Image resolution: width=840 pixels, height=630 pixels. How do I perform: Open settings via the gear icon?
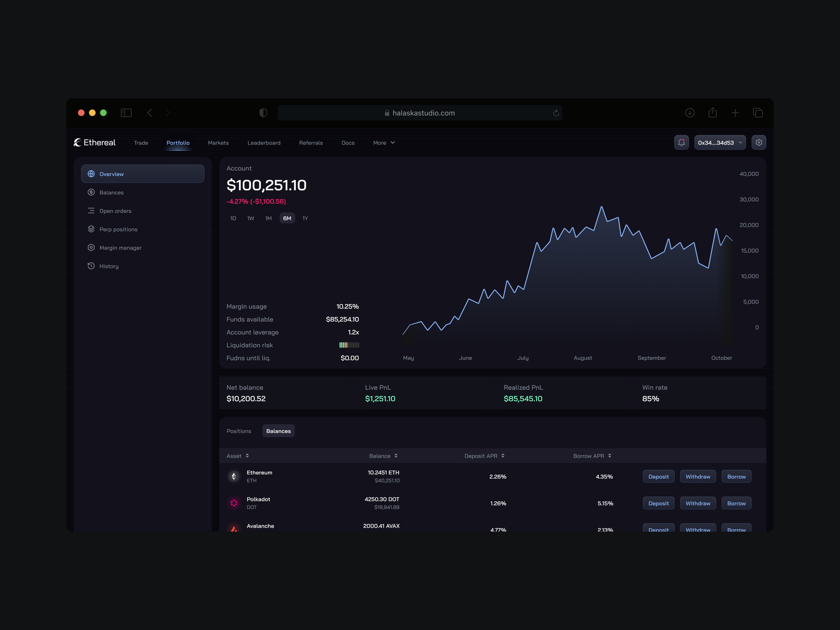point(758,142)
